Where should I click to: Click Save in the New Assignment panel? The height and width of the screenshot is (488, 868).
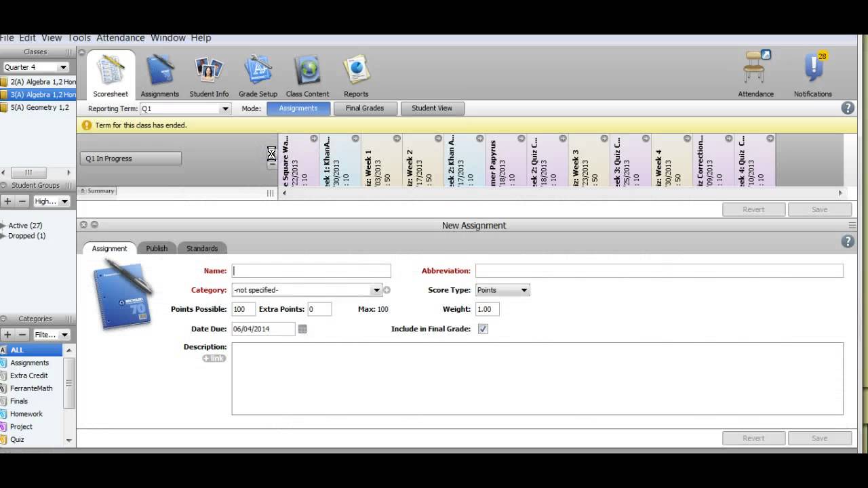[820, 439]
